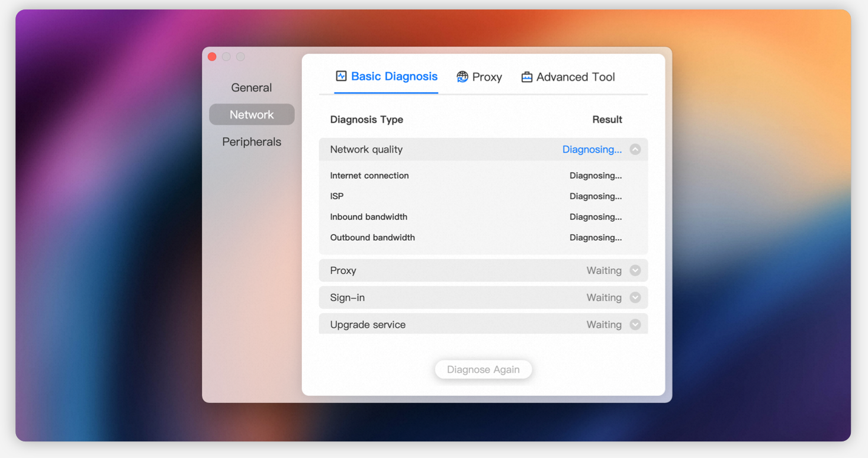Click the Outbound bandwidth row label
The width and height of the screenshot is (868, 458).
tap(372, 238)
